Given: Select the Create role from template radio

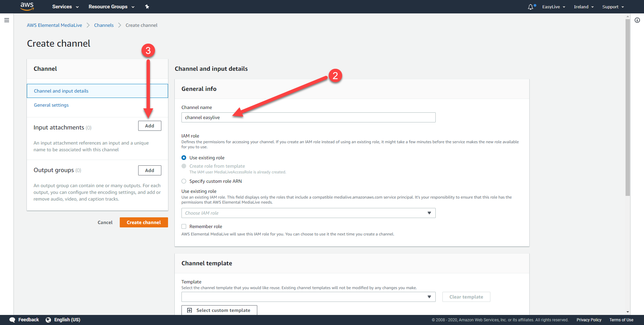Looking at the screenshot, I should click(x=184, y=166).
